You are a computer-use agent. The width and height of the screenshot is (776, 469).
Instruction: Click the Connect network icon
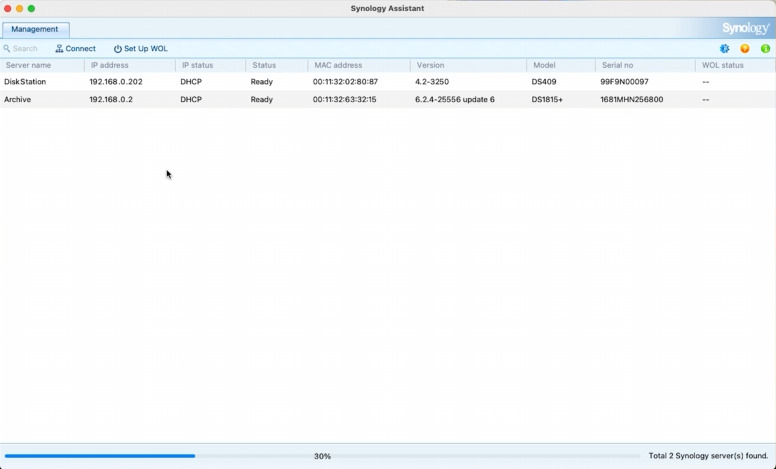point(59,48)
